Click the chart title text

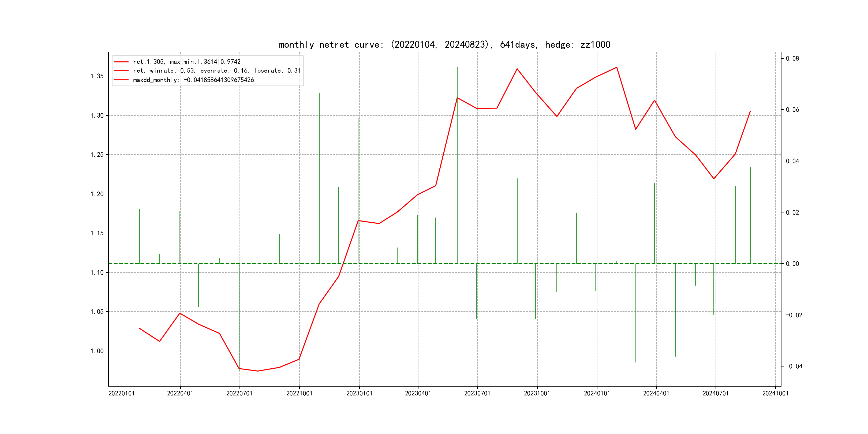point(444,45)
